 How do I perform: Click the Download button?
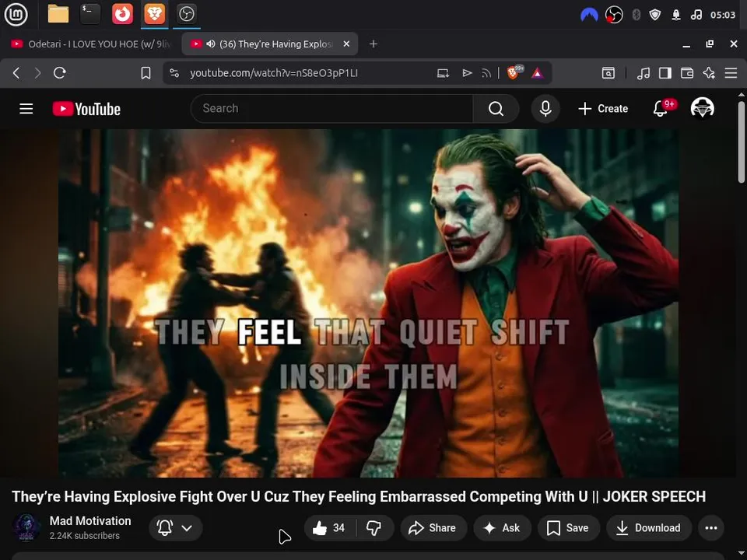[x=649, y=527]
